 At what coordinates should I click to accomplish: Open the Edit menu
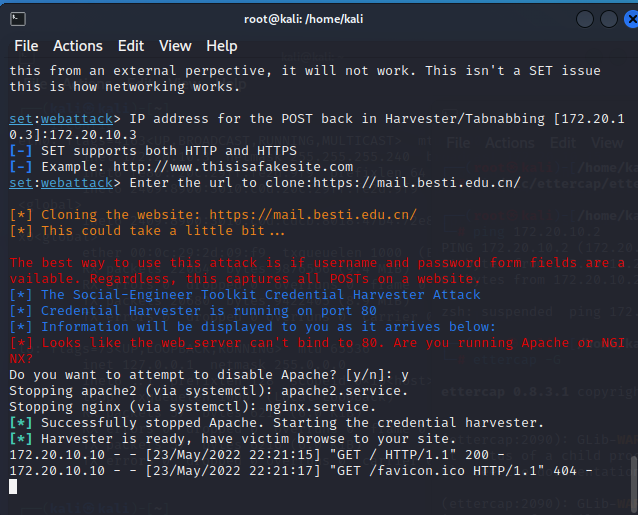131,46
